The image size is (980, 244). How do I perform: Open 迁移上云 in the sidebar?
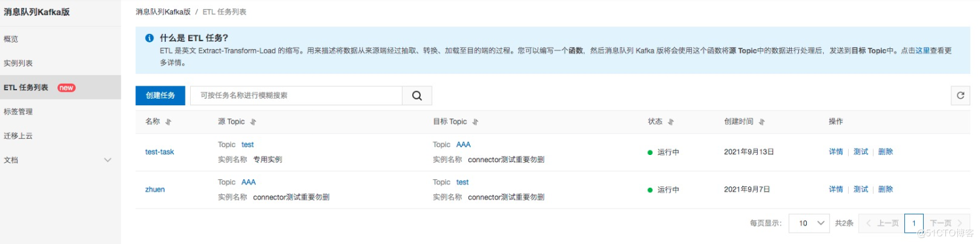coord(18,136)
